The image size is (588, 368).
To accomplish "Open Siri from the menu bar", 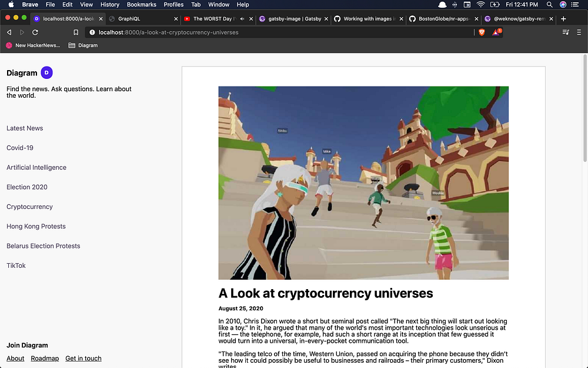I will (563, 5).
